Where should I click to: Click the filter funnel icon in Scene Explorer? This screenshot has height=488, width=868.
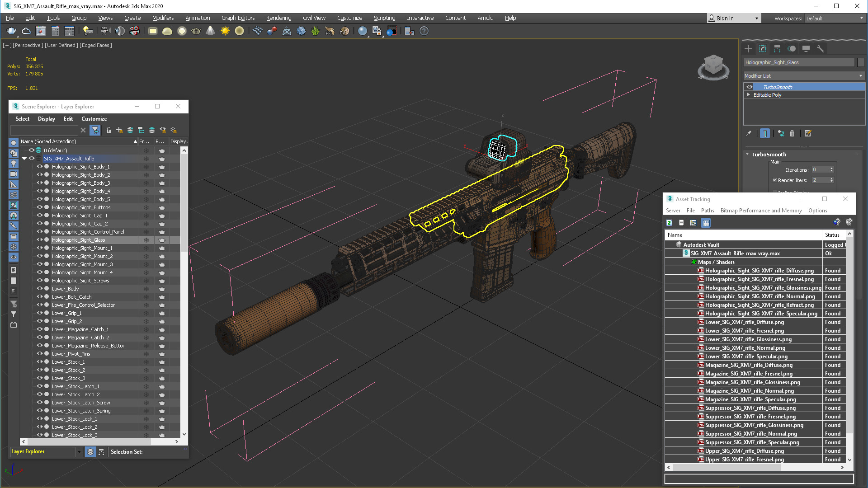[x=95, y=130]
